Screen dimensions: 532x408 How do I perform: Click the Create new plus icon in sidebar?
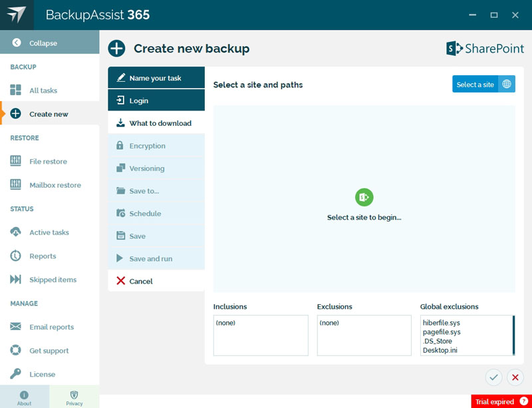click(15, 113)
